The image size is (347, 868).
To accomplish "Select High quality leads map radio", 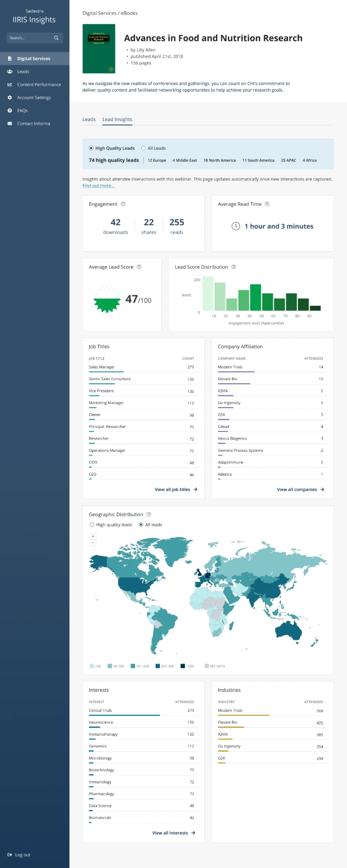I will point(92,525).
